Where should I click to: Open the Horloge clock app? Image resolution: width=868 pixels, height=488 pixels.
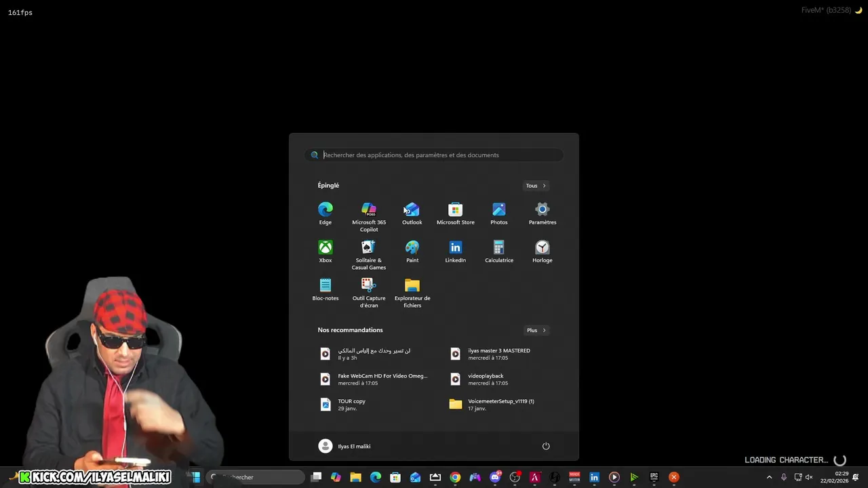coord(542,251)
